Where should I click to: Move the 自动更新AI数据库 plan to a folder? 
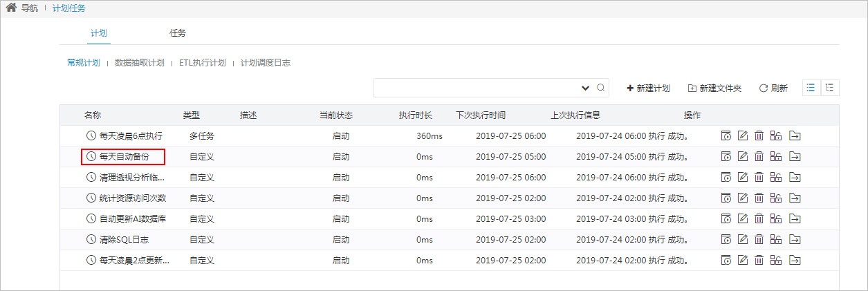(x=794, y=218)
